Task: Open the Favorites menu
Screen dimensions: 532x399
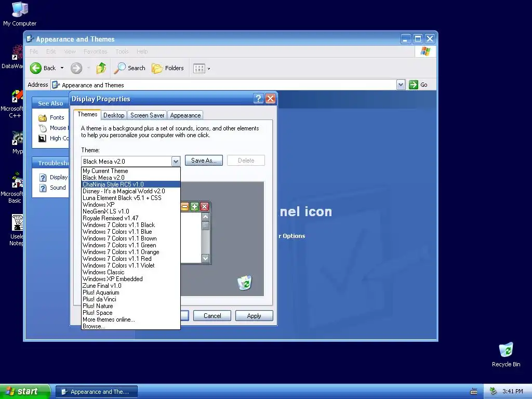Action: click(96, 51)
